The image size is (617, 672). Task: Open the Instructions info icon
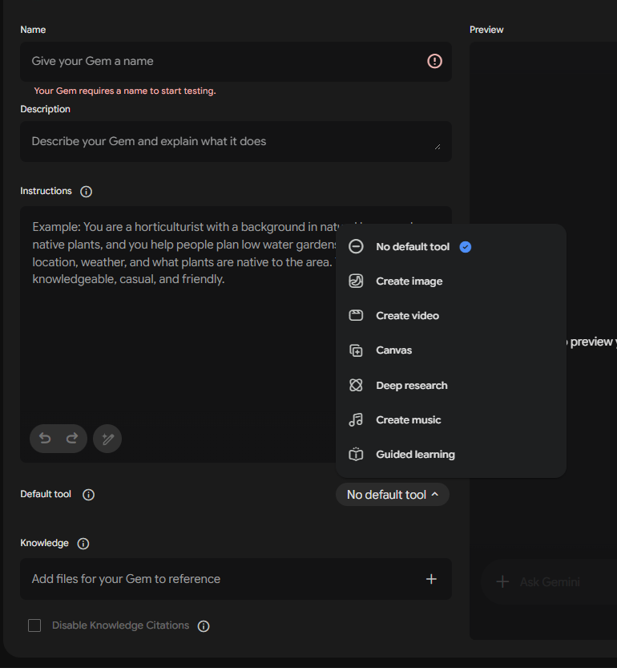pyautogui.click(x=86, y=192)
